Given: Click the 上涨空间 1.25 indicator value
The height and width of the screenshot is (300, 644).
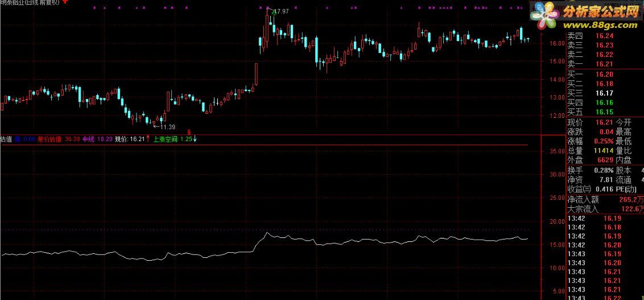Looking at the screenshot, I should [x=172, y=139].
